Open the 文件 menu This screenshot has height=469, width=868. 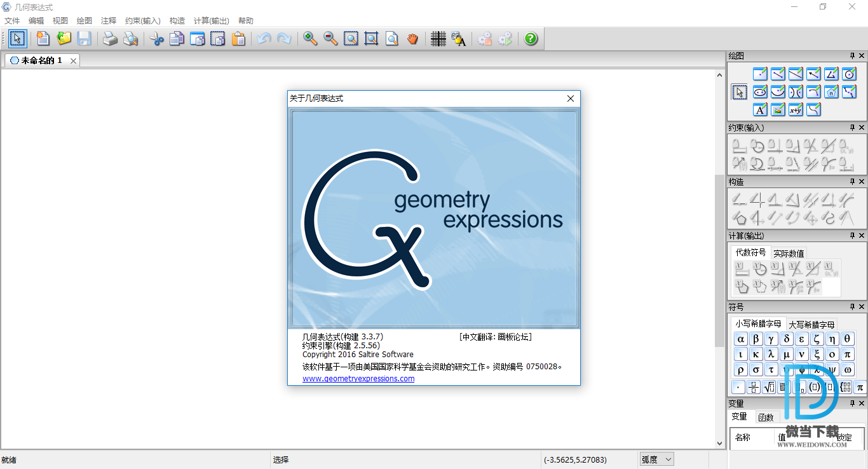(x=12, y=21)
